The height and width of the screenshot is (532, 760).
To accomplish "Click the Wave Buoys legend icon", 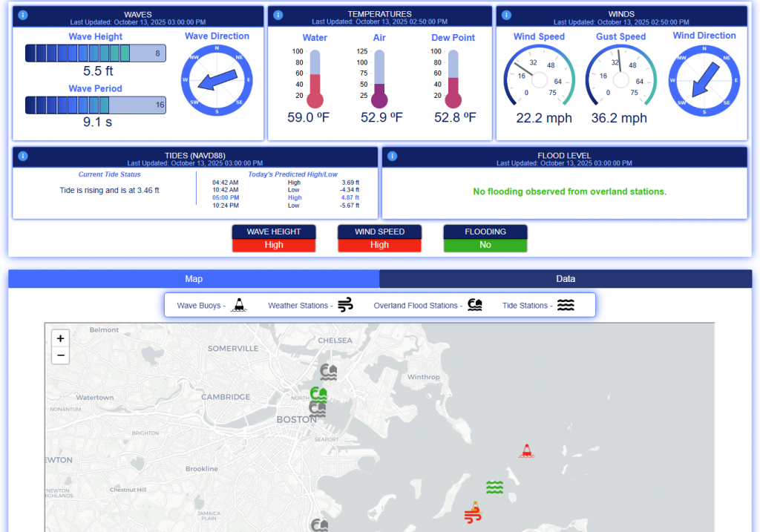I will pyautogui.click(x=238, y=305).
